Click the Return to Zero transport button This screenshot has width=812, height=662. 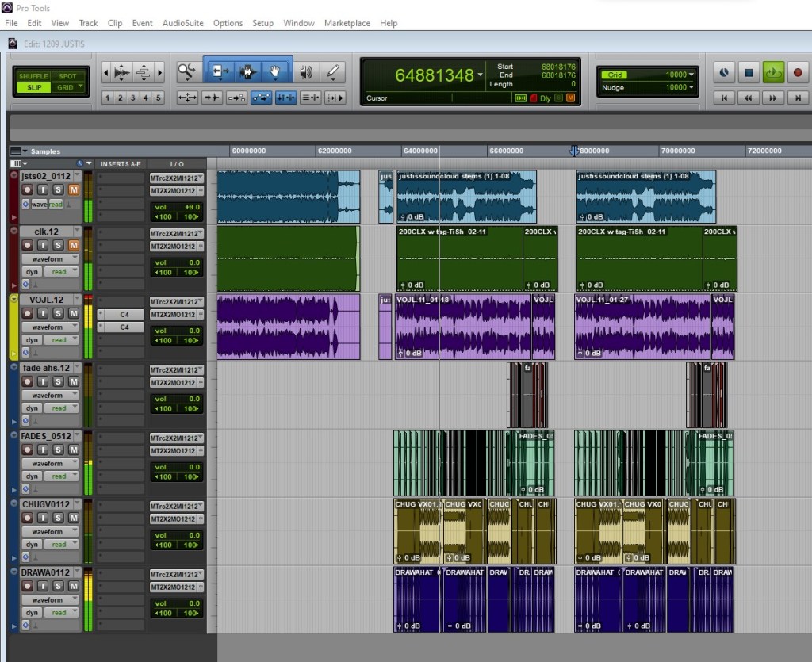point(723,98)
